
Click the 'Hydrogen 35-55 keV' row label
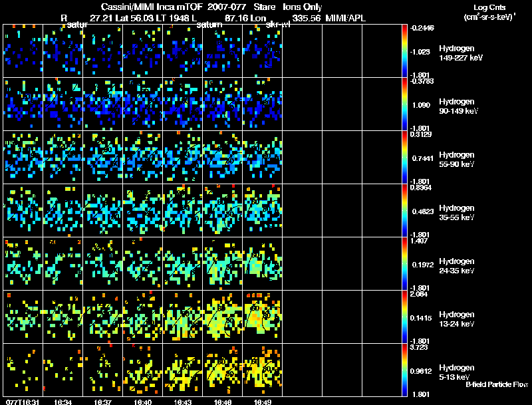[x=457, y=213]
